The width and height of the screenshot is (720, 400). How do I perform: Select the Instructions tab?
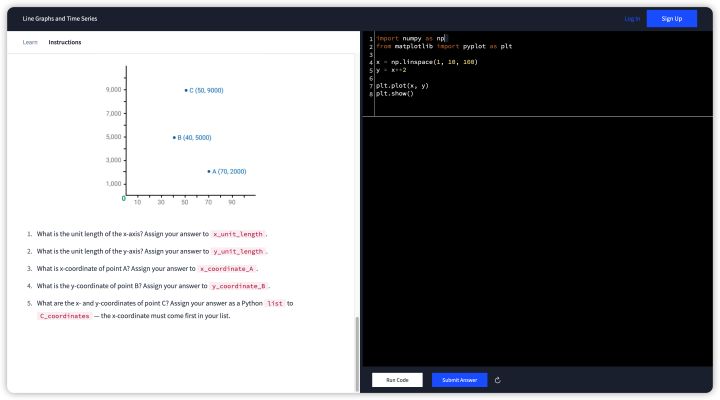click(65, 42)
